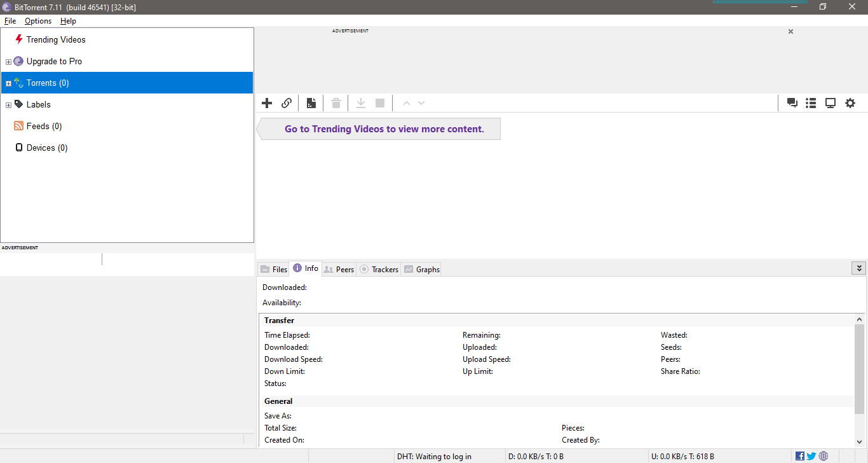
Task: Open Preferences gear icon
Action: tap(850, 103)
